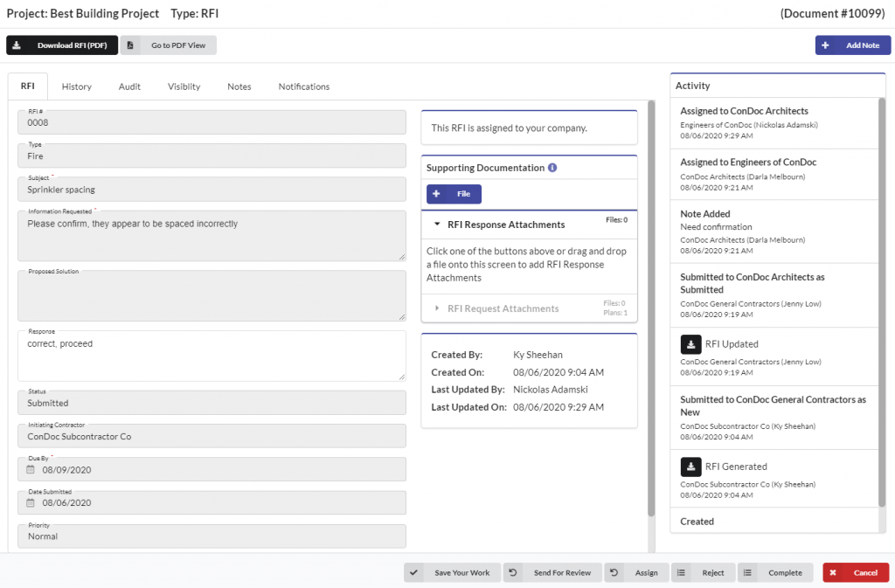
Task: Click the PDF file icon beside Go to PDF View
Action: pyautogui.click(x=130, y=45)
